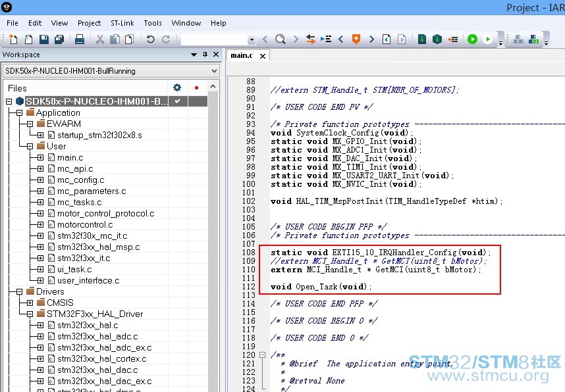This screenshot has height=392, width=565.
Task: Open debug toolbar overflow options
Action: point(500,43)
